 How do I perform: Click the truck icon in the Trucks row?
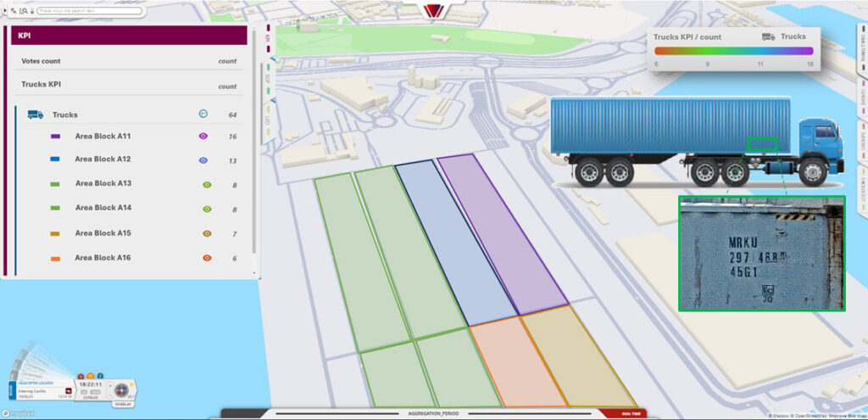[36, 115]
